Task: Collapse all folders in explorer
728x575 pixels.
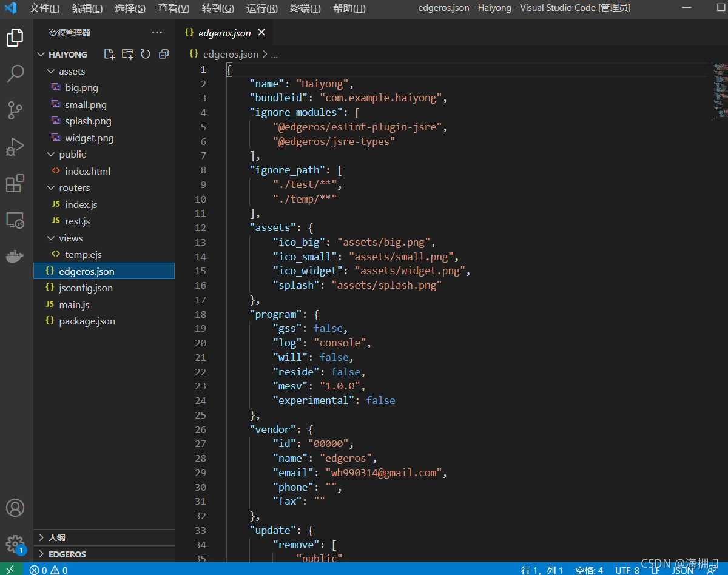Action: [x=163, y=54]
